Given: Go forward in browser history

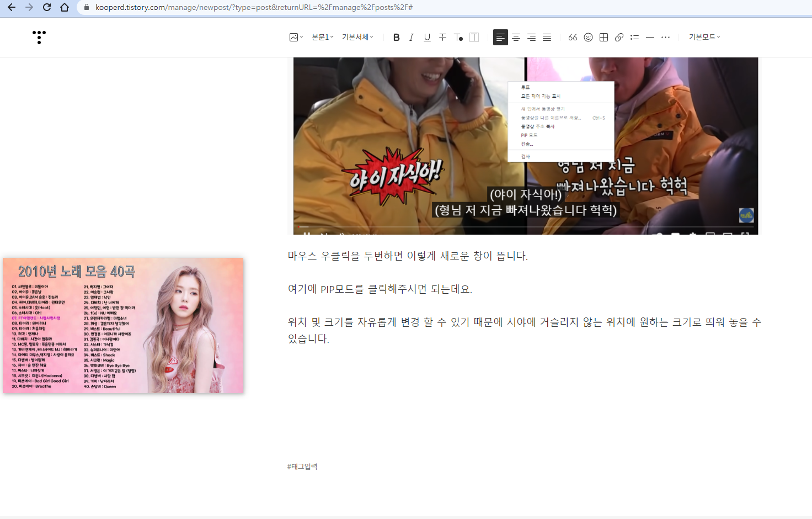Looking at the screenshot, I should 29,7.
